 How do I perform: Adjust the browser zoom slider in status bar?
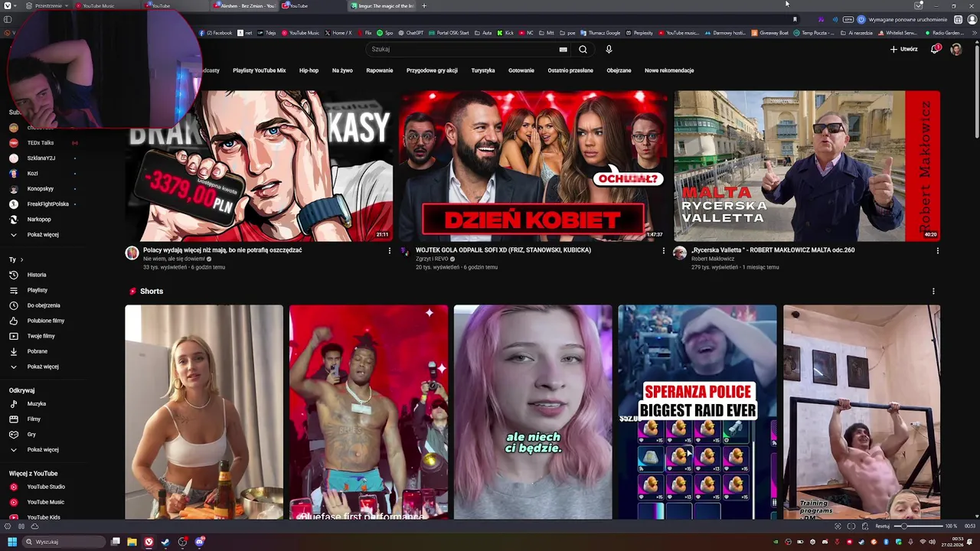[x=919, y=527]
